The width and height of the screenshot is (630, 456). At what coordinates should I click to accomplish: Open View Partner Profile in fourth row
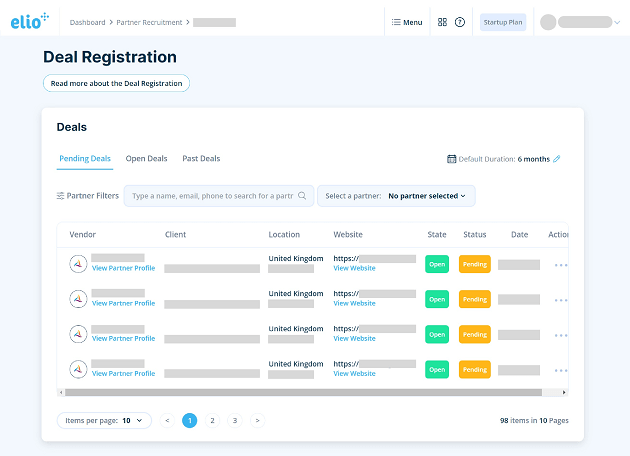click(123, 373)
